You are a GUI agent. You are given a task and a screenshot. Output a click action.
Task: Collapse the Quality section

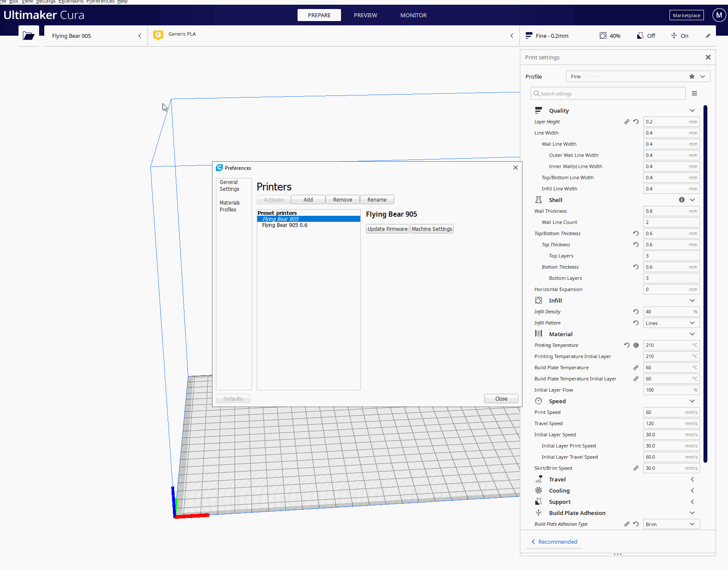[692, 110]
